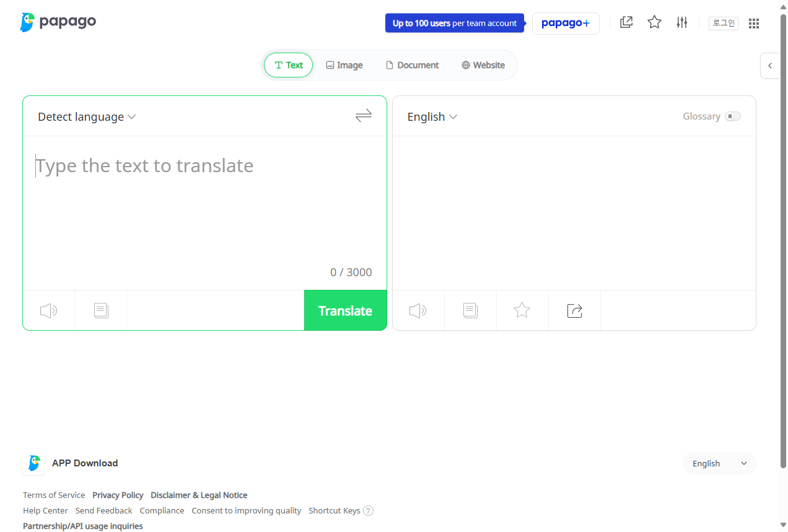Open favorites star in top header
The image size is (788, 532).
[654, 23]
